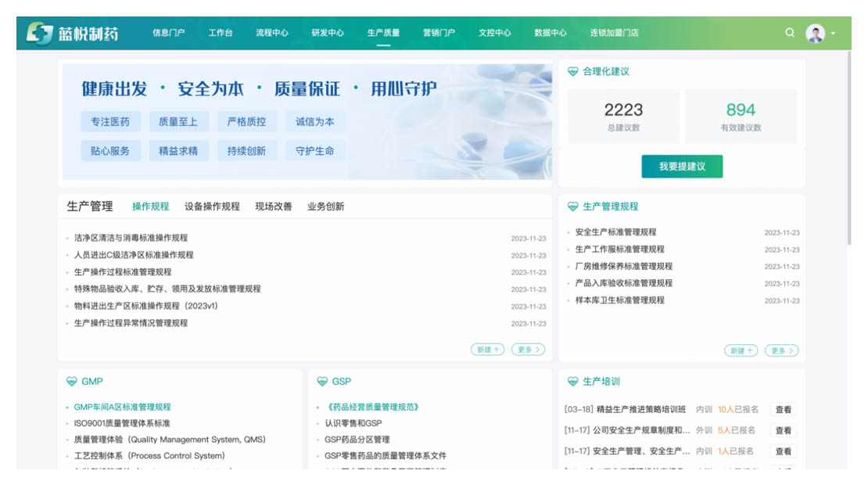The height and width of the screenshot is (485, 868).
Task: Click 新建 button in 生产管理 panel
Action: [487, 350]
